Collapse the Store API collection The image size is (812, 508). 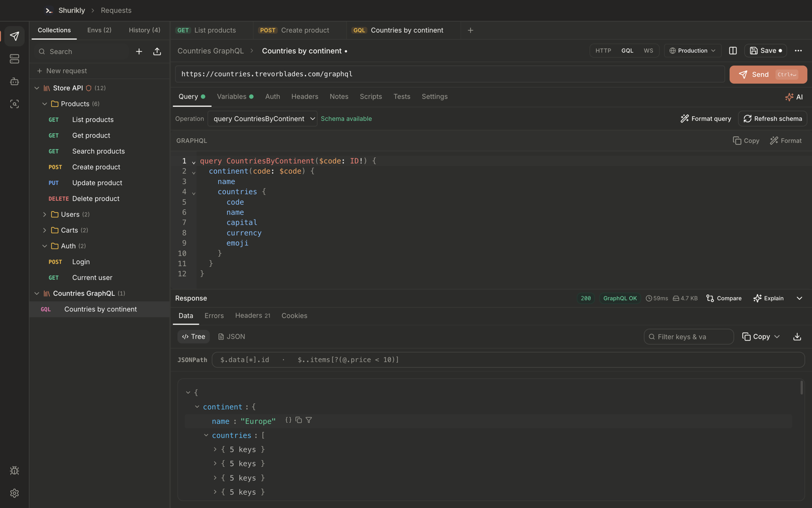(37, 88)
